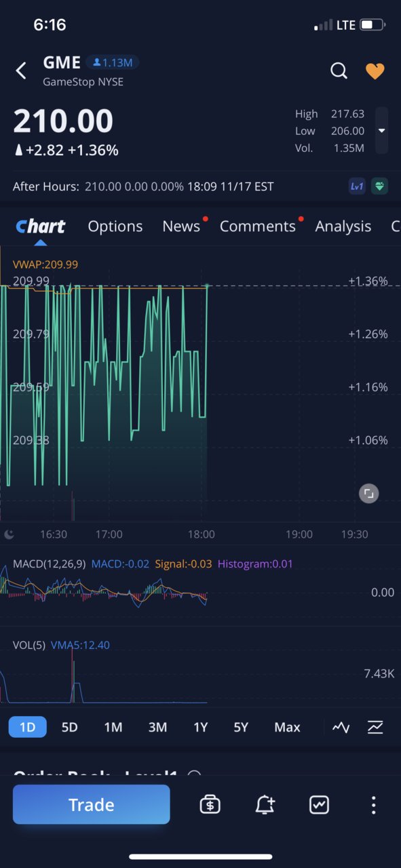This screenshot has height=868, width=401.
Task: Tap the Histogram:0.01 value
Action: click(x=255, y=564)
